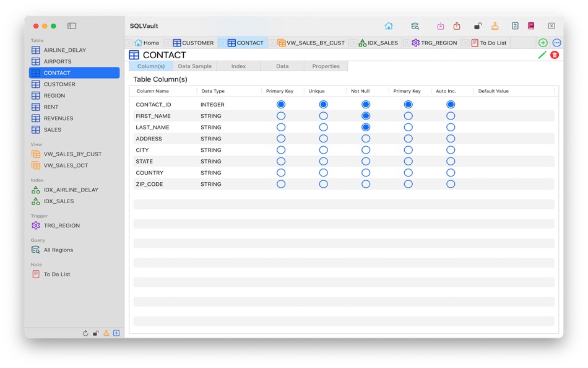
Task: Click the Default Value column header
Action: pos(493,91)
